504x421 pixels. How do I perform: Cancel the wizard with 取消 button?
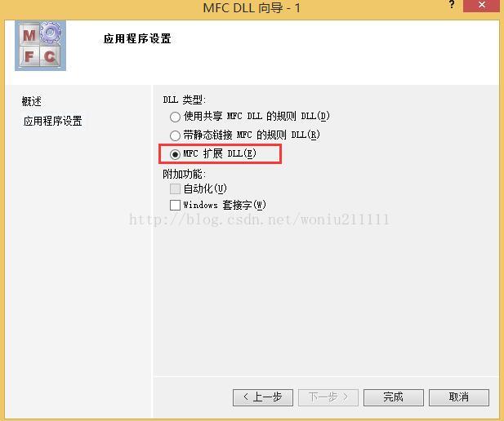pos(459,397)
